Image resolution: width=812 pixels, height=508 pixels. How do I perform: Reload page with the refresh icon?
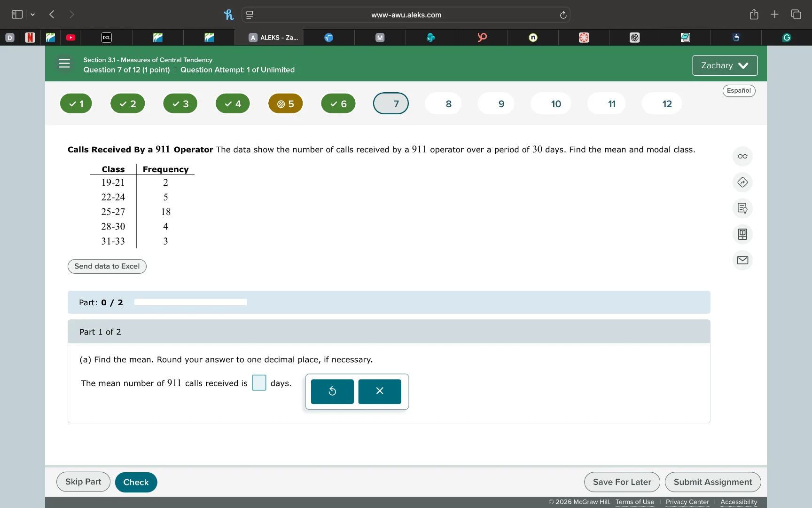click(563, 15)
